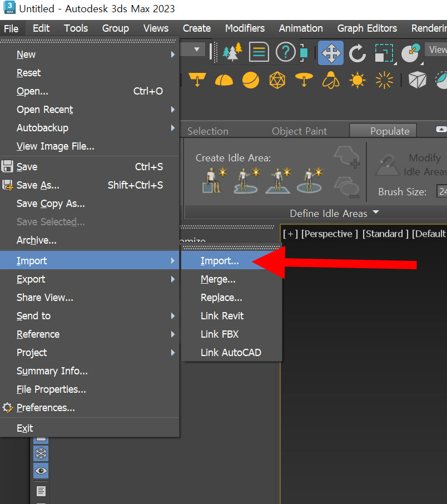This screenshot has height=504, width=447.
Task: Choose Merge... from the submenu
Action: pos(231,279)
